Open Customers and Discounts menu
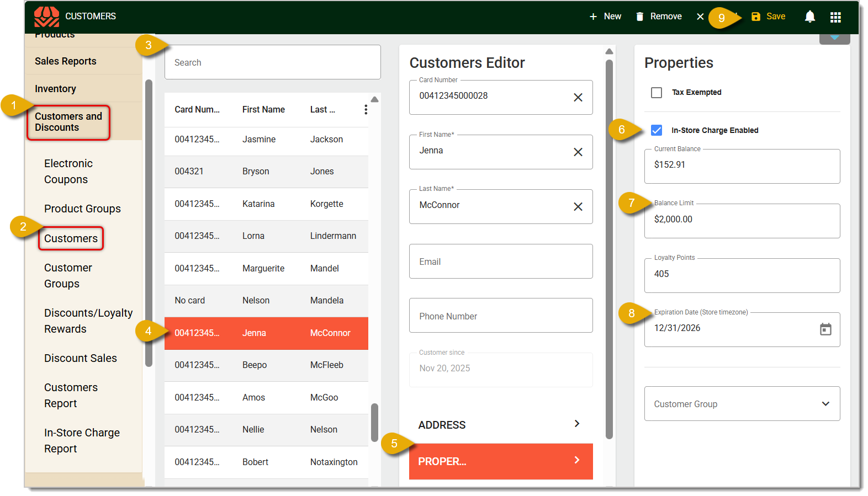The width and height of the screenshot is (868, 496). [68, 122]
